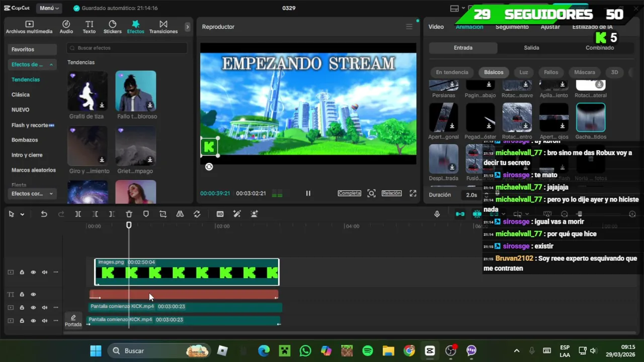Screen dimensions: 644x362
Task: Open the Stickers tab
Action: click(112, 27)
